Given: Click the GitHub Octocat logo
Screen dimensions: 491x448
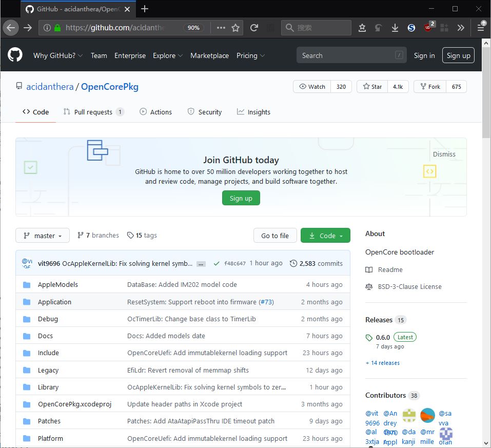Looking at the screenshot, I should 15,55.
